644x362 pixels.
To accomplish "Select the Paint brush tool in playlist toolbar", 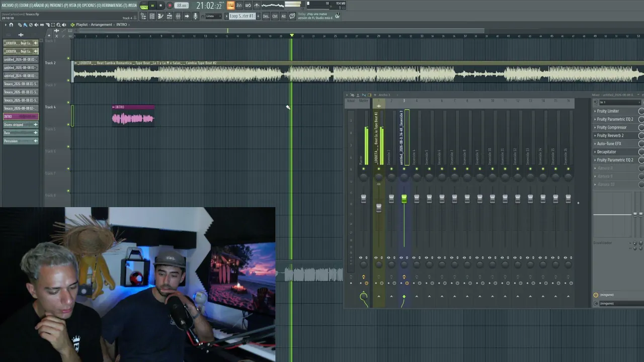I will click(25, 25).
